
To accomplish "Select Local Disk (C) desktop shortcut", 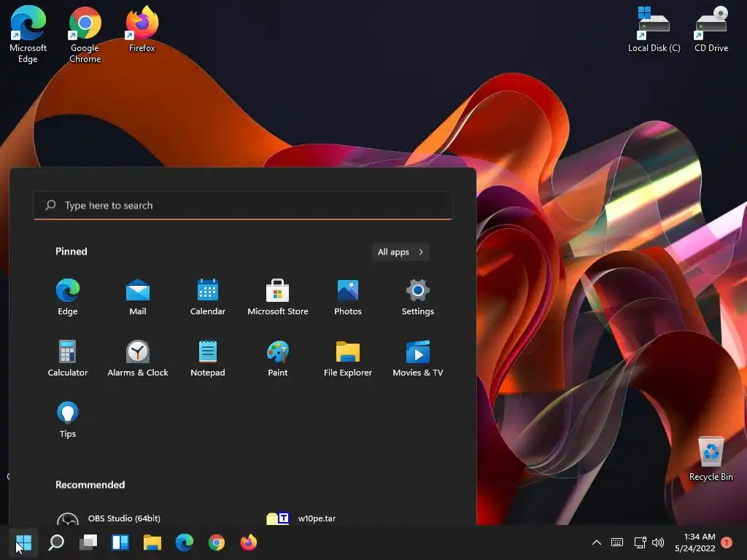I will coord(654,28).
